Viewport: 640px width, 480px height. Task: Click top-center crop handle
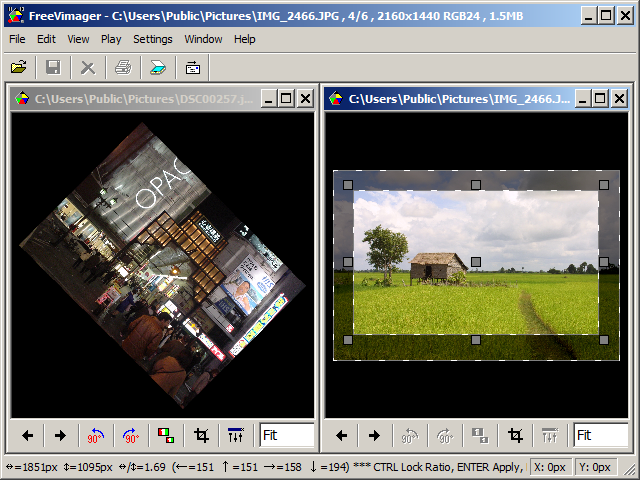(x=476, y=185)
